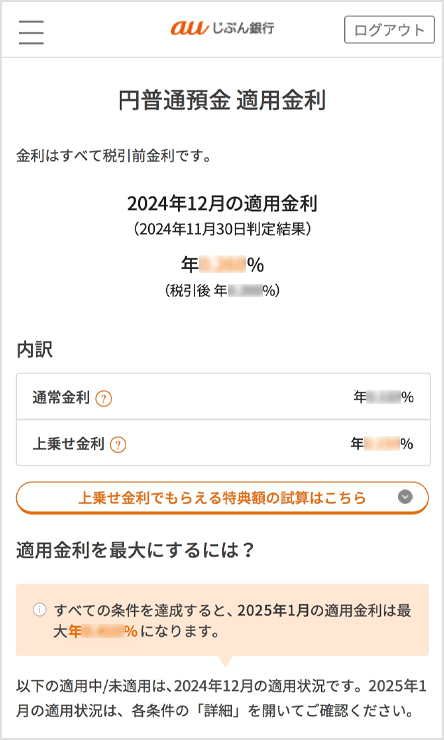Open help icon beside 通常金利

point(103,399)
